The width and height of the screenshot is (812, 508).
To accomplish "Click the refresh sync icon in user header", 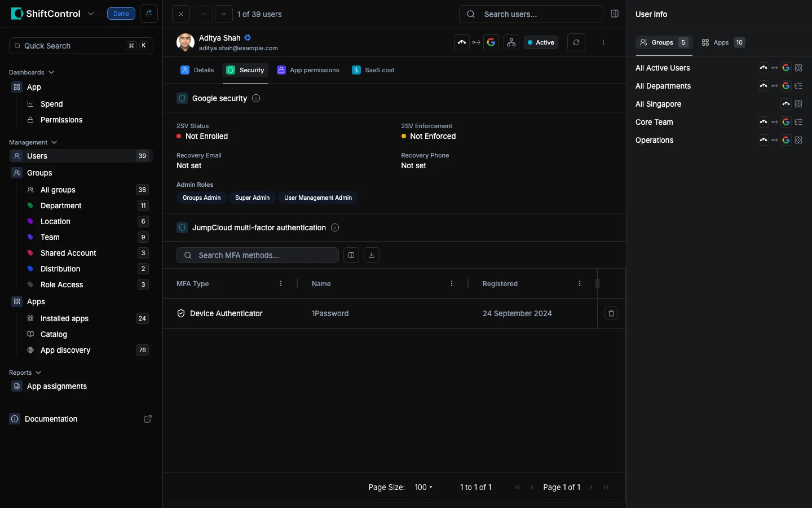I will click(x=576, y=42).
